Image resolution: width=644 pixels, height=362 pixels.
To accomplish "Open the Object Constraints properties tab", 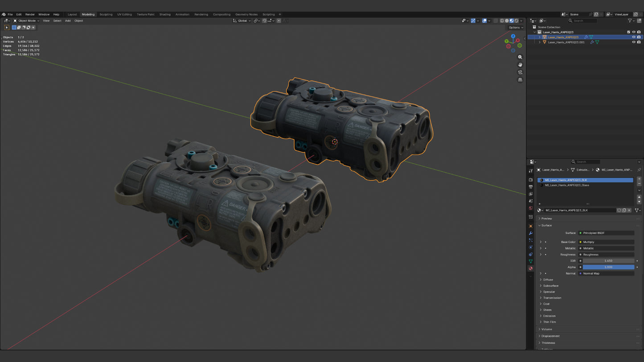I will tap(531, 254).
